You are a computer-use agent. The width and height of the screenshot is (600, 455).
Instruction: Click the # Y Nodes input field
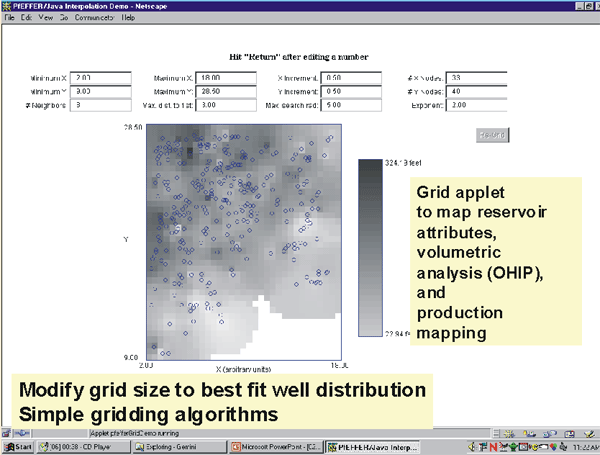(x=476, y=91)
